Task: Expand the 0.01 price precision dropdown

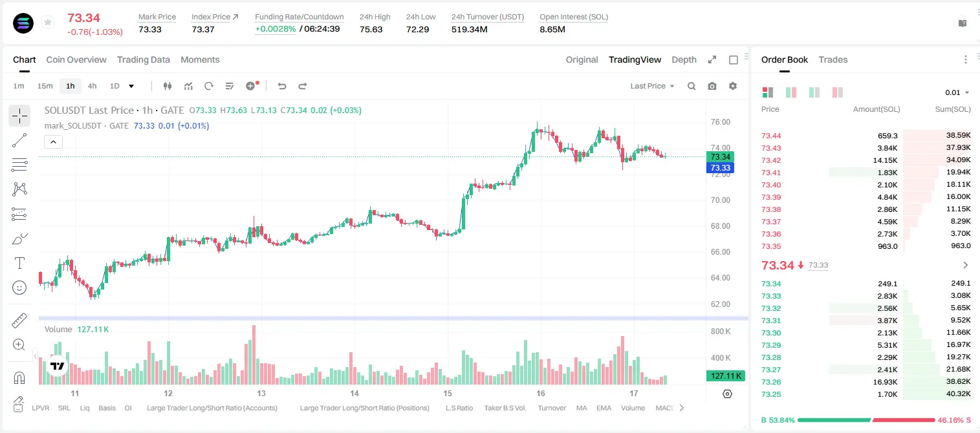Action: point(957,92)
